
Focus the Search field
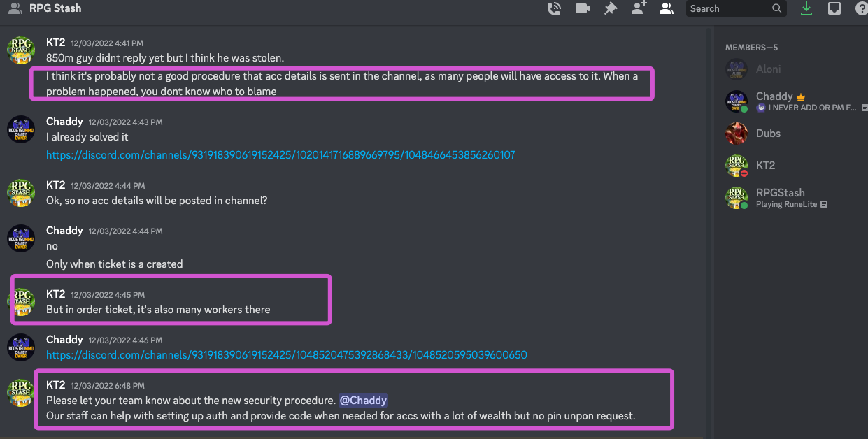736,8
